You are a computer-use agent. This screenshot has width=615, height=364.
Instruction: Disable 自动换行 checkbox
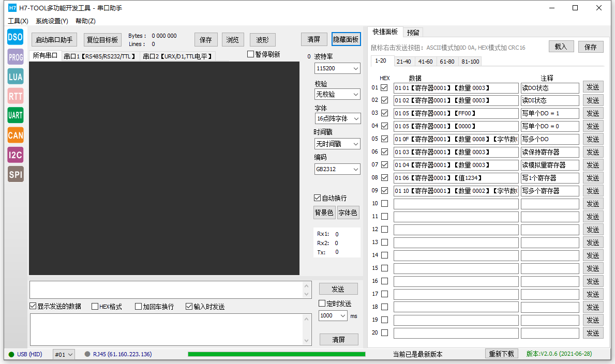tap(317, 198)
